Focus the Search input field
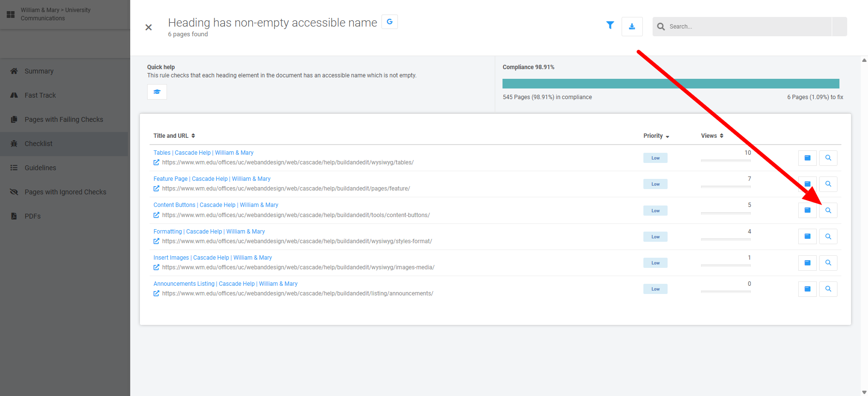Image resolution: width=868 pixels, height=396 pixels. coord(749,27)
